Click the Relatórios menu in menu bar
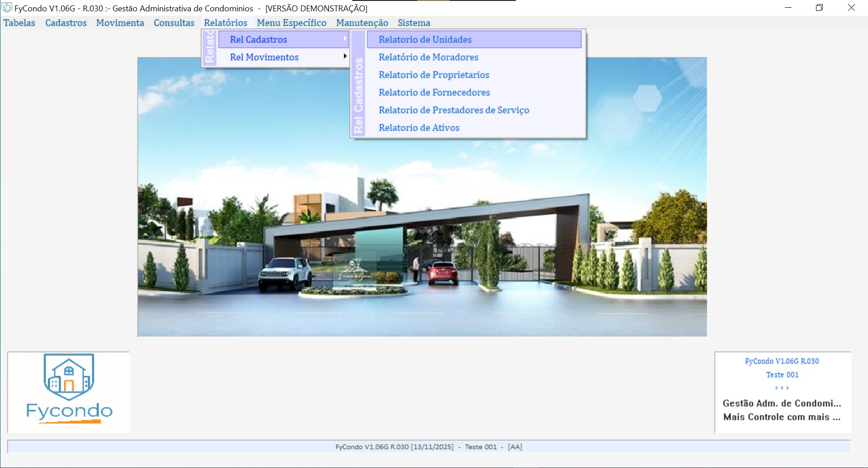868x468 pixels. pyautogui.click(x=225, y=23)
